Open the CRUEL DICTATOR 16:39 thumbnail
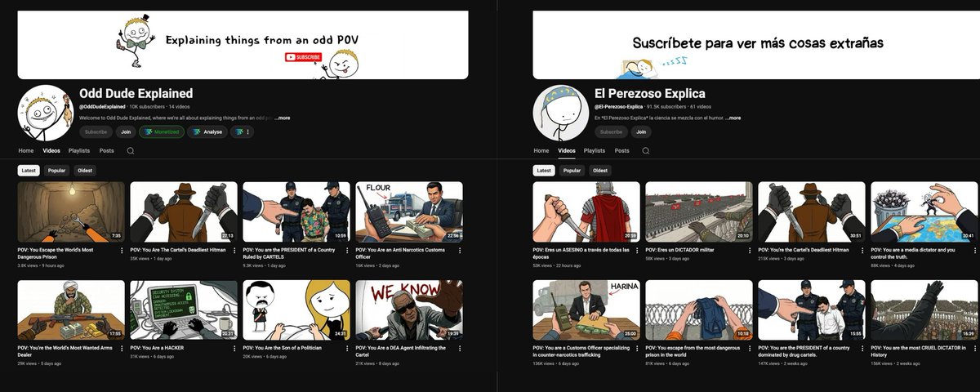The height and width of the screenshot is (392, 980). click(x=924, y=310)
